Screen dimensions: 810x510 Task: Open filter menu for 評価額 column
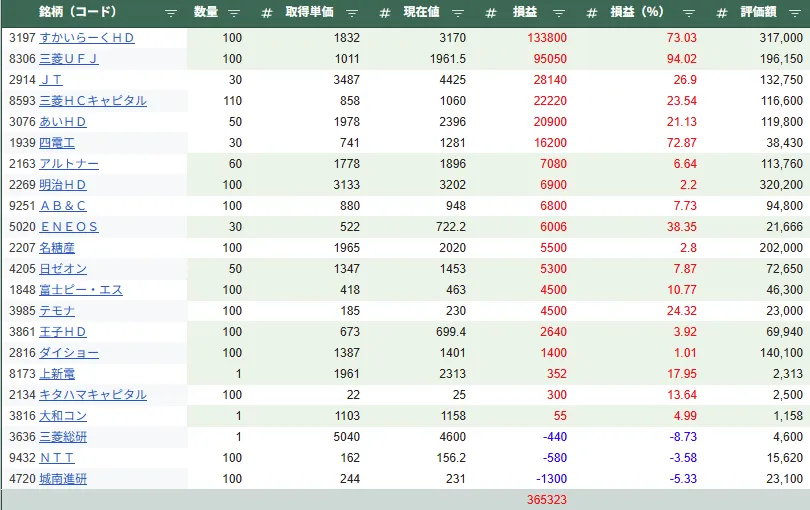click(x=796, y=13)
